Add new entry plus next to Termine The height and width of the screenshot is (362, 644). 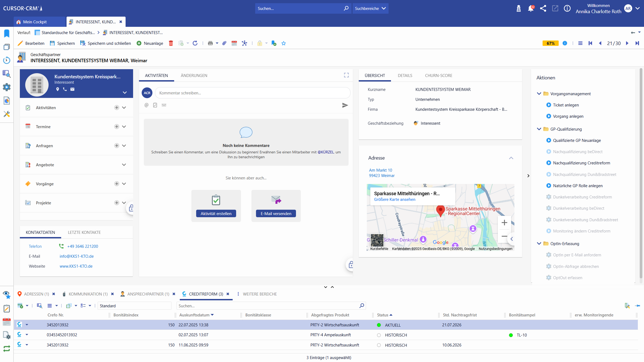point(116,127)
